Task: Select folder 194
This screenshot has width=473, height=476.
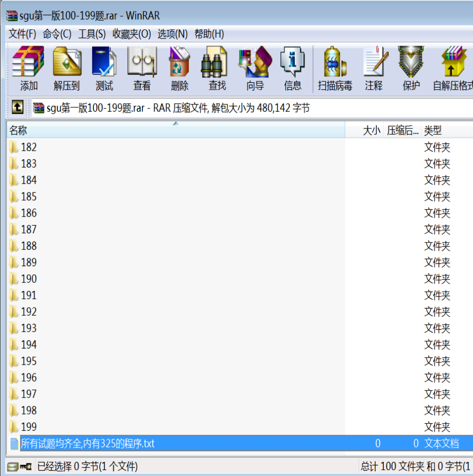Action: pyautogui.click(x=29, y=345)
